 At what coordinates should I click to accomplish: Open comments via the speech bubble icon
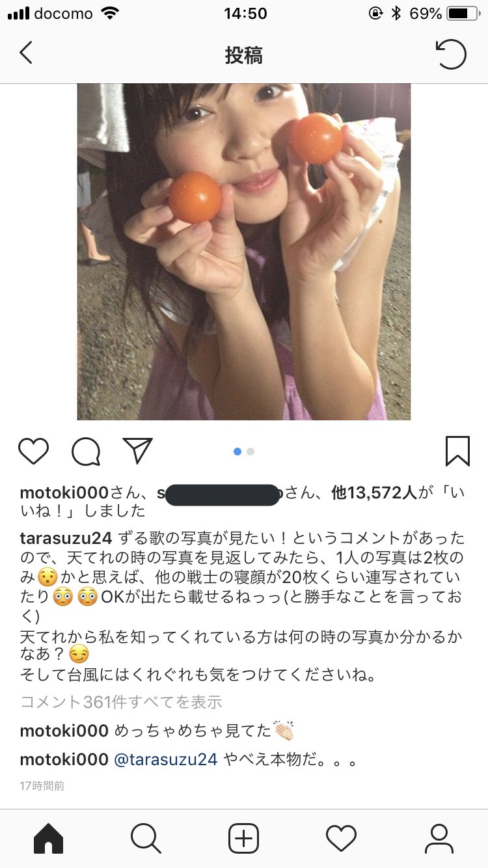[x=86, y=451]
